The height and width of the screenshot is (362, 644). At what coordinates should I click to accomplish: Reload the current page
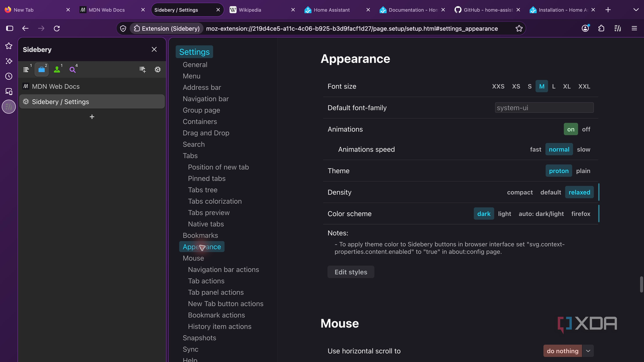click(x=57, y=28)
